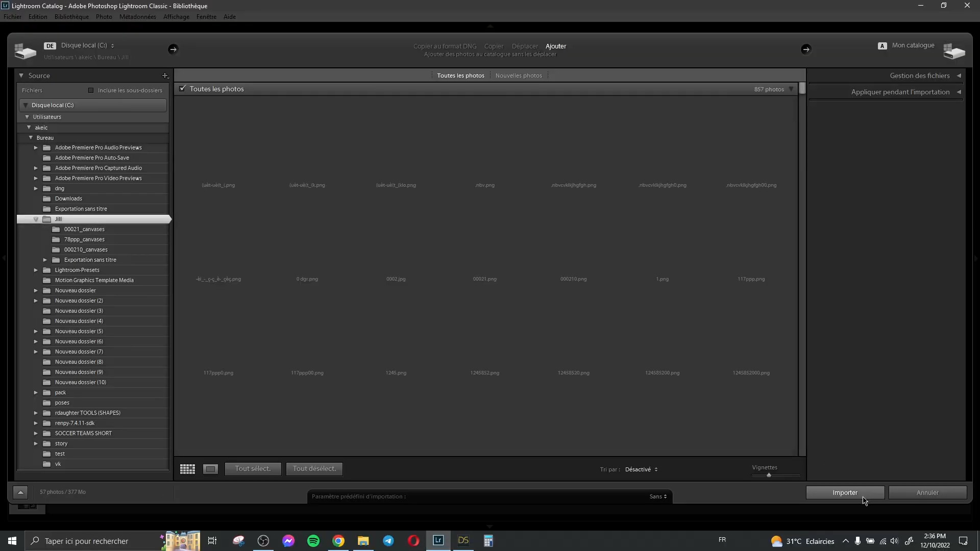980x551 pixels.
Task: Switch to Nouvelles photos tab
Action: [519, 76]
